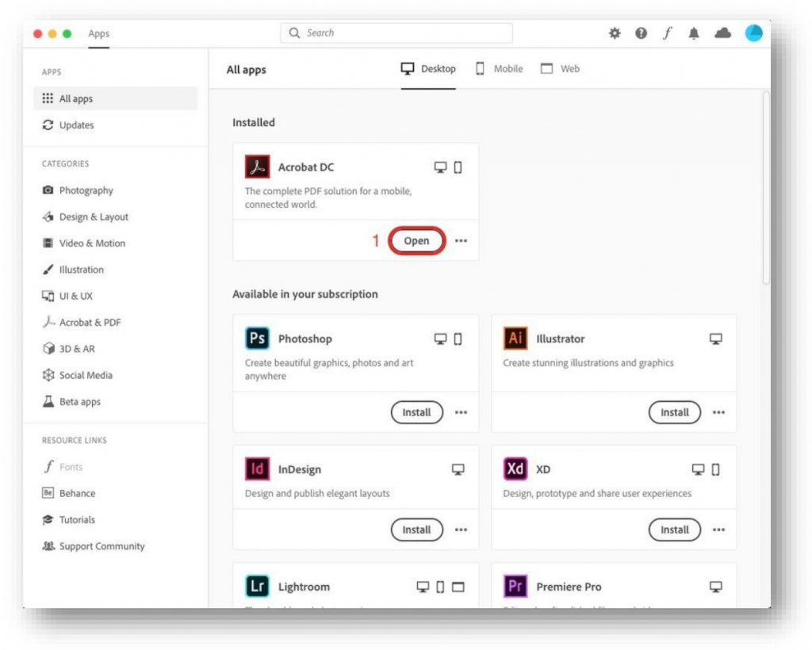Open the fonts icon in top bar
The image size is (812, 650).
click(x=668, y=33)
